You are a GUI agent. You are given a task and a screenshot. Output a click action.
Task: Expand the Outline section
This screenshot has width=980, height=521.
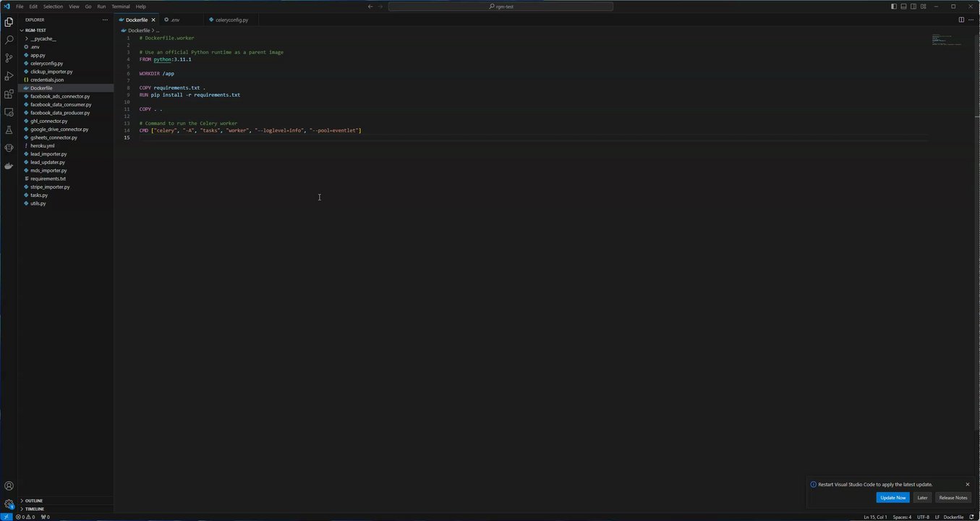click(34, 501)
